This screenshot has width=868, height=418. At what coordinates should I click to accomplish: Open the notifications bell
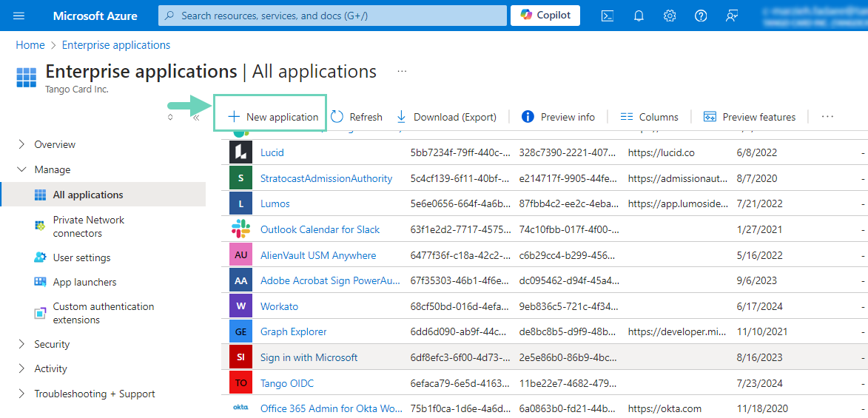point(639,16)
